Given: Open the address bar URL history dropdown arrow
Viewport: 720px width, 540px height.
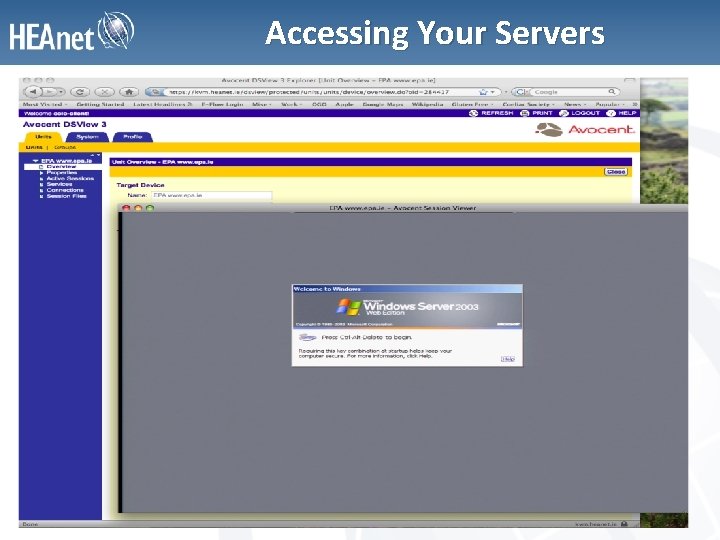Looking at the screenshot, I should pyautogui.click(x=493, y=92).
